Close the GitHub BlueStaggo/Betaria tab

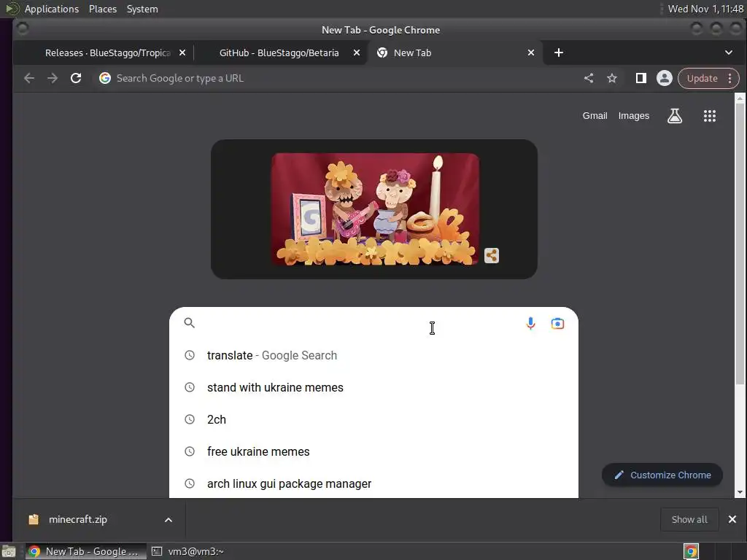coord(356,52)
